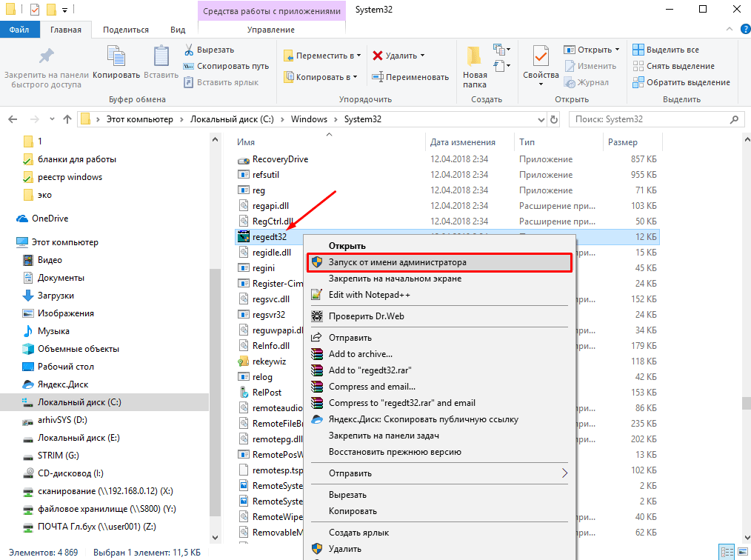Switch to details view icon in status bar
The height and width of the screenshot is (560, 751).
[x=727, y=552]
